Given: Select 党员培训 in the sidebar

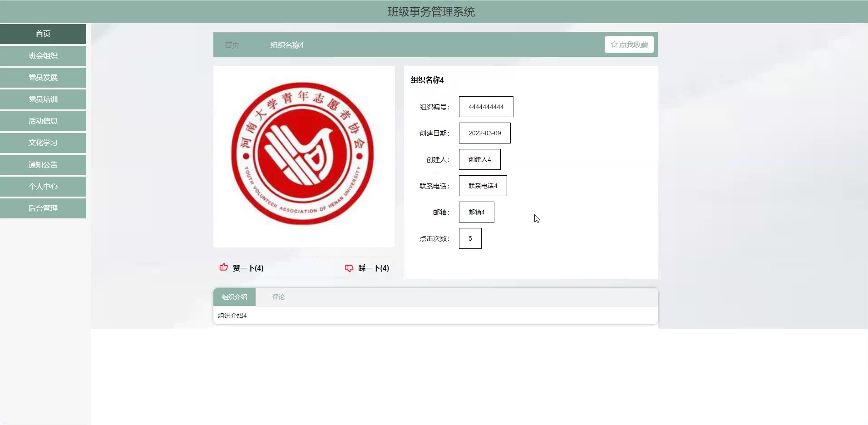Looking at the screenshot, I should 43,99.
